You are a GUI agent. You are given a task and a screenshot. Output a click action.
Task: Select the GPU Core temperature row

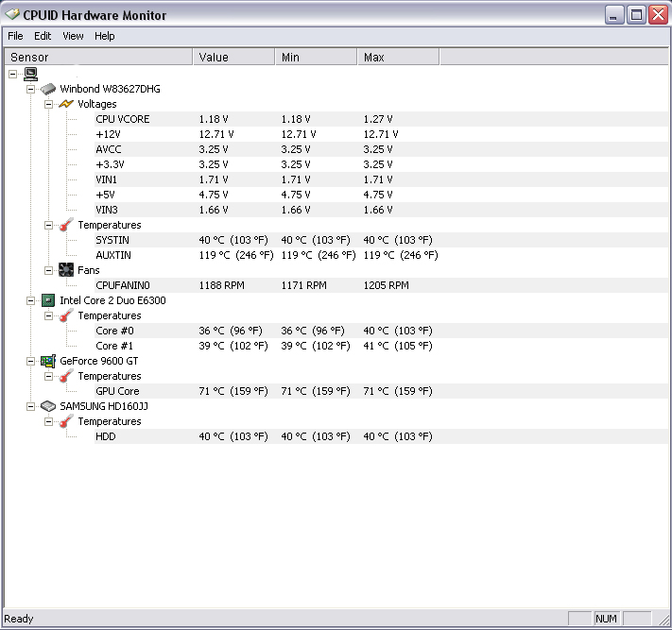click(x=382, y=391)
